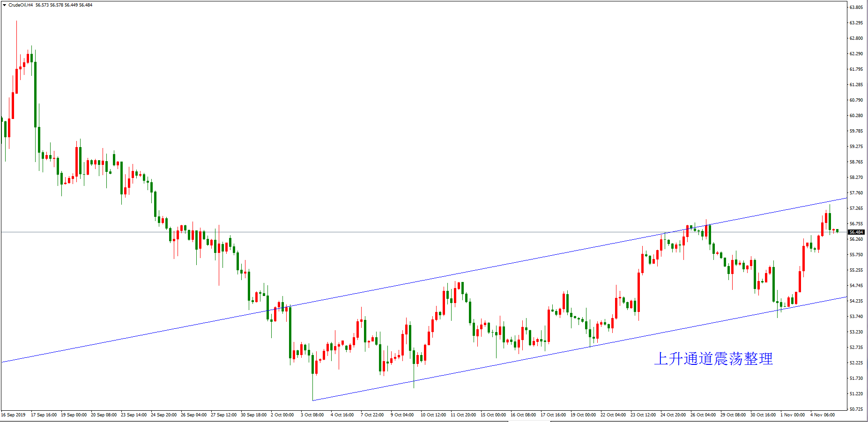Click the 57.265 price scale label

point(856,208)
